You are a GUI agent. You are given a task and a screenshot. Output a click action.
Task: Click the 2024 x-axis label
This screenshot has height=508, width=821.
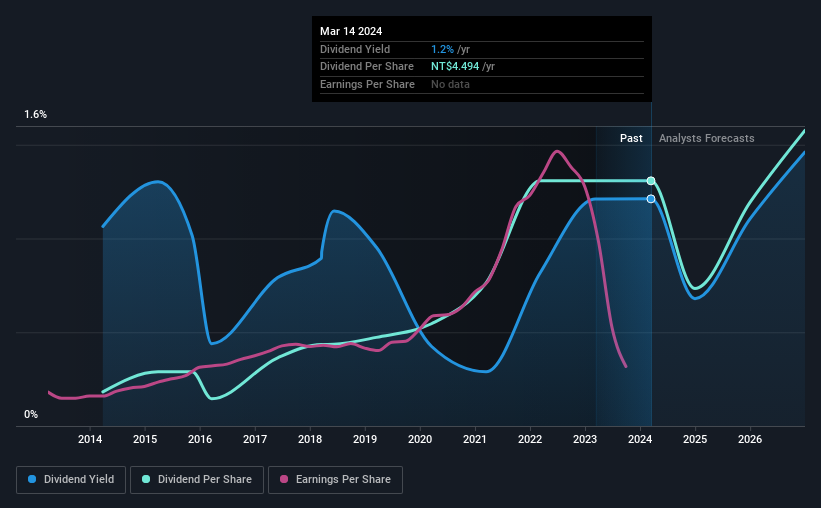click(x=640, y=439)
